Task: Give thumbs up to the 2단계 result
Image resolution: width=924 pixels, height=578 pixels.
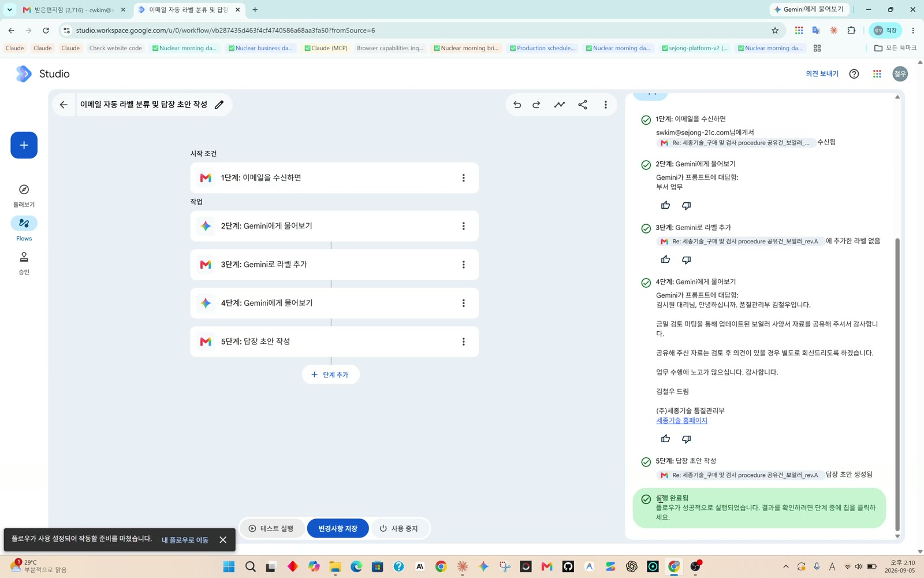Action: [665, 205]
